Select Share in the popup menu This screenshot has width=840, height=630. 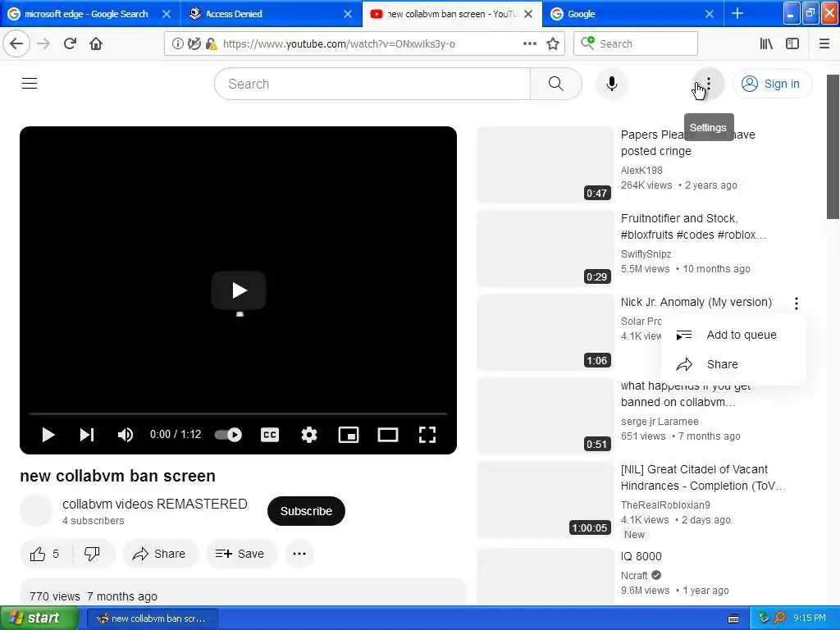733,364
